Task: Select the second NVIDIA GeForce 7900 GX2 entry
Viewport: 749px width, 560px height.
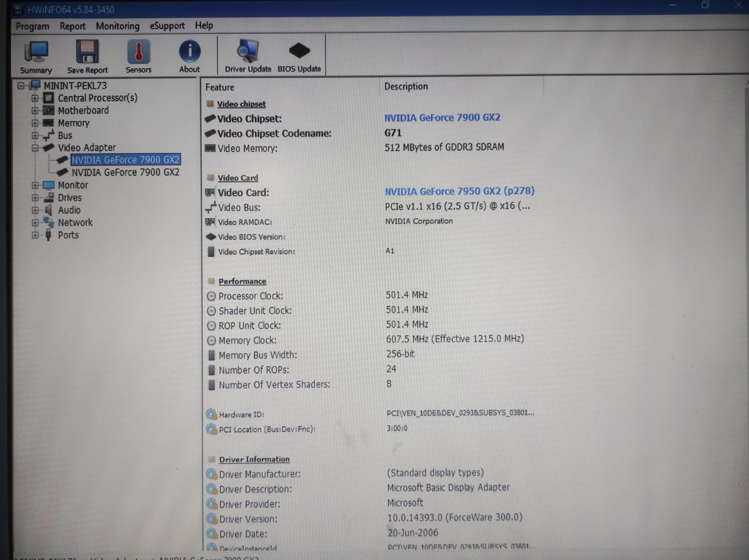Action: tap(125, 172)
